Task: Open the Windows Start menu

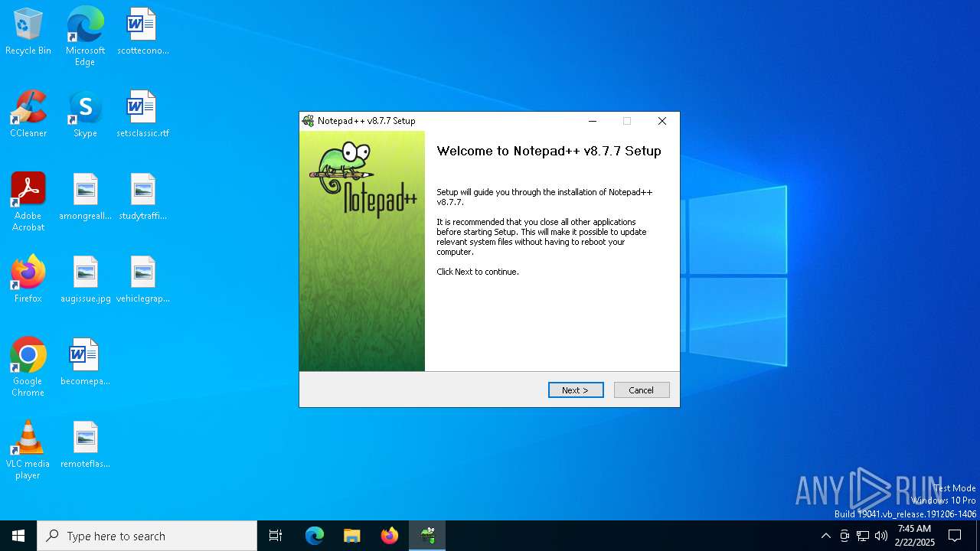Action: (x=18, y=536)
